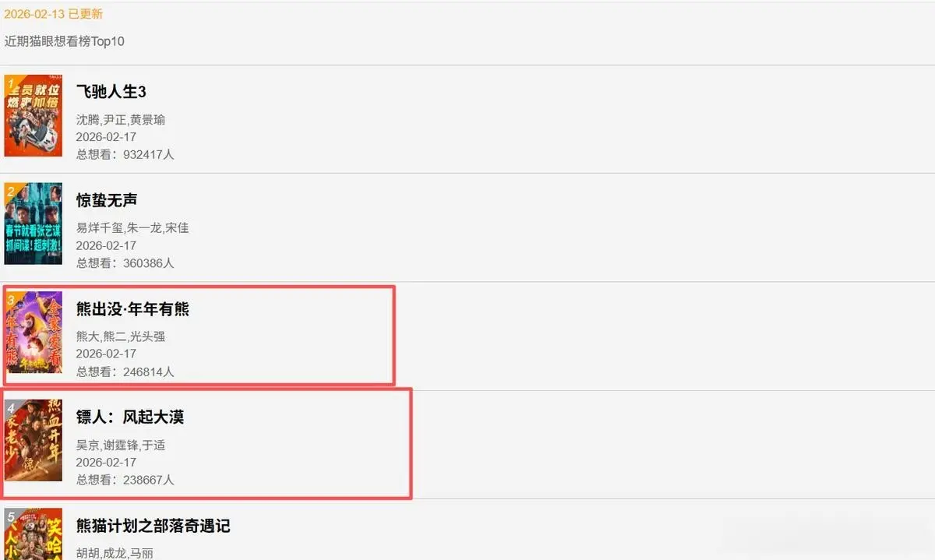Viewport: 935px width, 560px height.
Task: Open the 飞驰人生3 title link
Action: coord(111,92)
